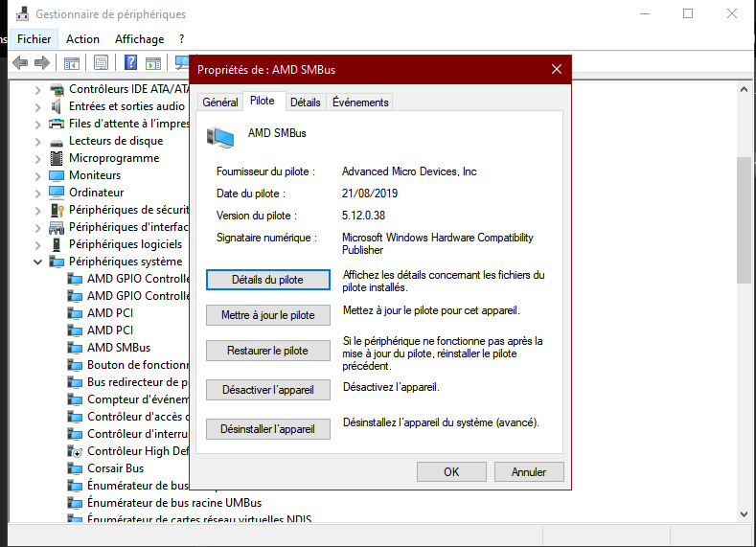Viewport: 756px width, 547px height.
Task: Select the Compteur d'événements tree item
Action: click(x=138, y=399)
